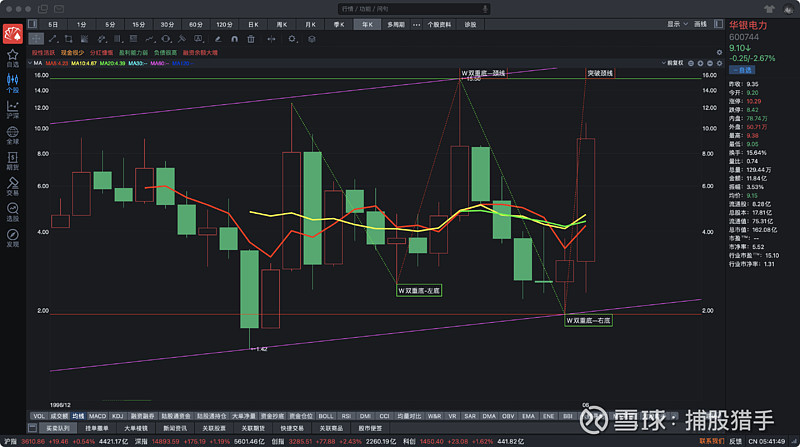Viewport: 800px width, 447px height.
Task: Click stock code 600744
Action: click(x=744, y=37)
